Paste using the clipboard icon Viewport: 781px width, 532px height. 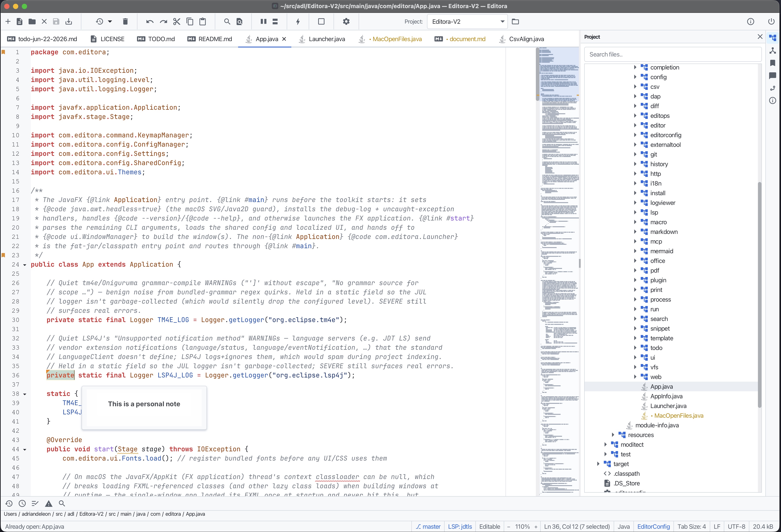pos(203,22)
